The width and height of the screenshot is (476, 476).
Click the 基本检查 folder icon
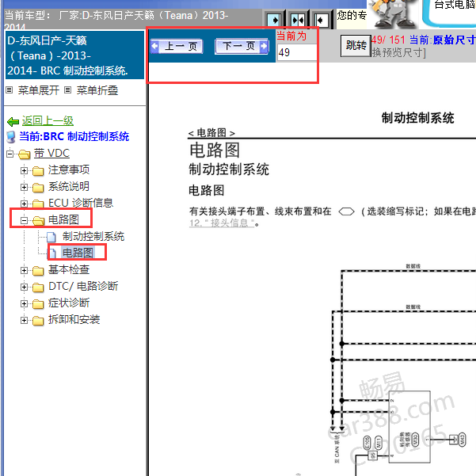(x=38, y=271)
